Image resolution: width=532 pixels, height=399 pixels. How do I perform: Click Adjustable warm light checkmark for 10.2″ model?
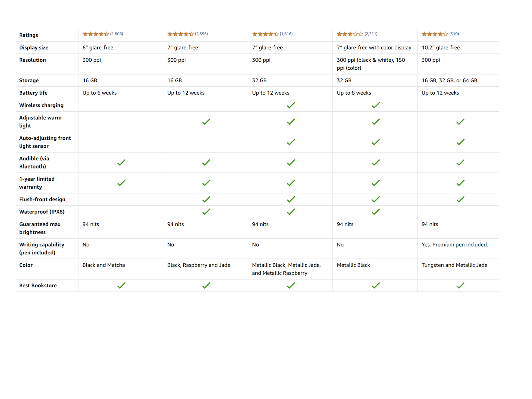tap(460, 122)
